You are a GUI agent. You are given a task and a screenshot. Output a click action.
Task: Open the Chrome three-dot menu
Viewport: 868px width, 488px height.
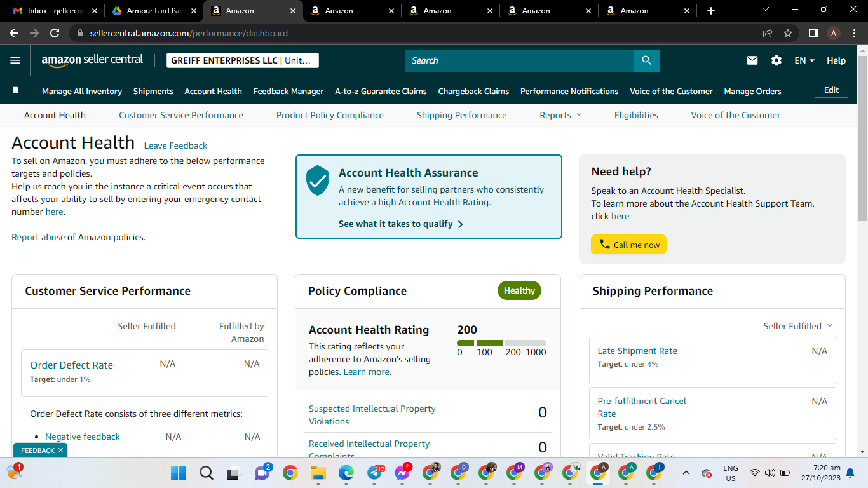pos(854,33)
